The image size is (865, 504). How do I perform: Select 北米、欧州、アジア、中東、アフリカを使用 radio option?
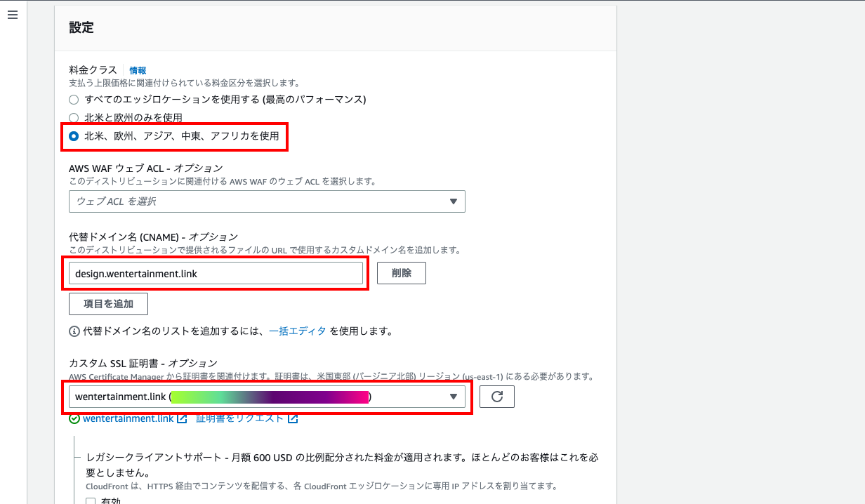coord(74,136)
